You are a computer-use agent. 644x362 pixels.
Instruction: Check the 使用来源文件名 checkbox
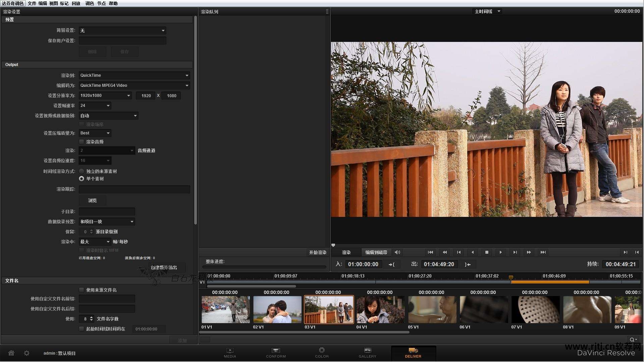pyautogui.click(x=82, y=290)
